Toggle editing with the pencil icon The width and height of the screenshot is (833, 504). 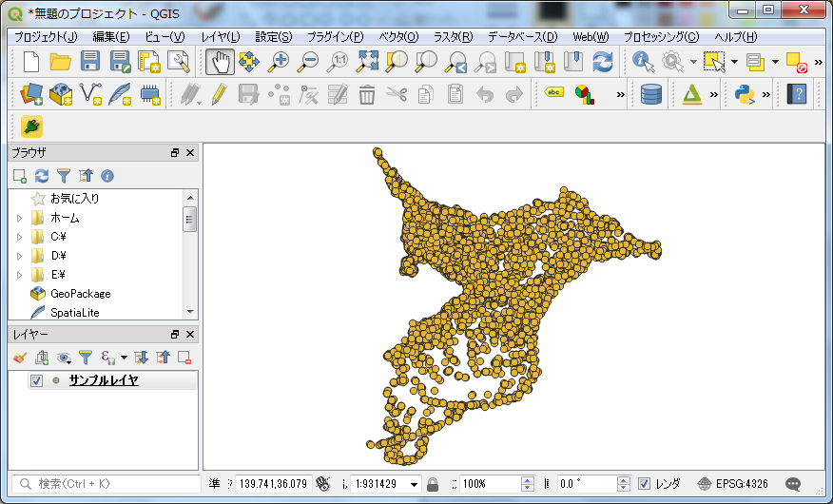point(219,94)
